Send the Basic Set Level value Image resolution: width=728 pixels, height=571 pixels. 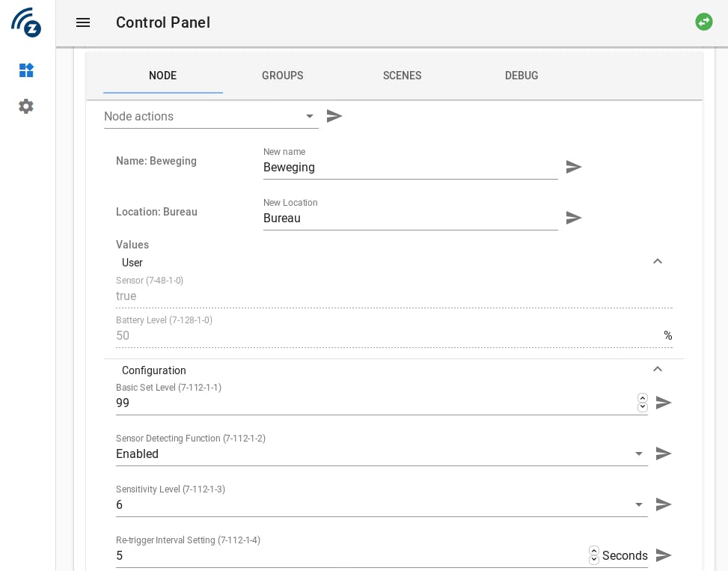664,403
